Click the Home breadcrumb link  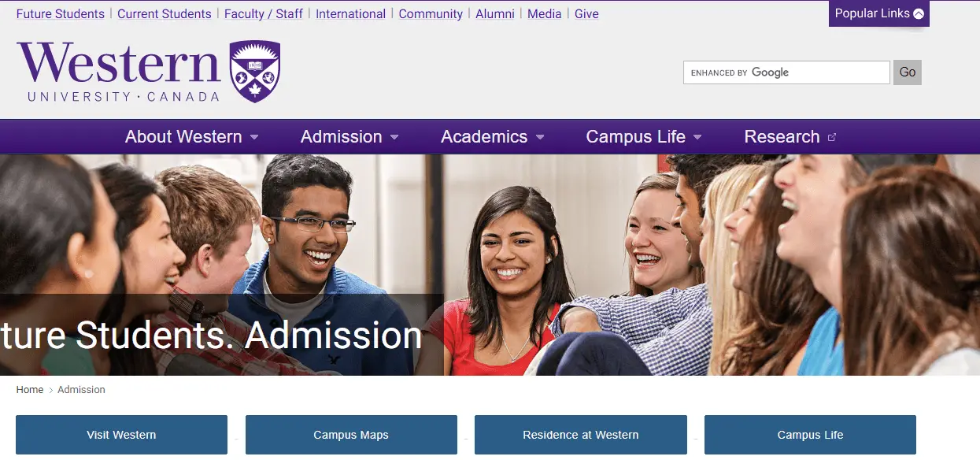30,390
